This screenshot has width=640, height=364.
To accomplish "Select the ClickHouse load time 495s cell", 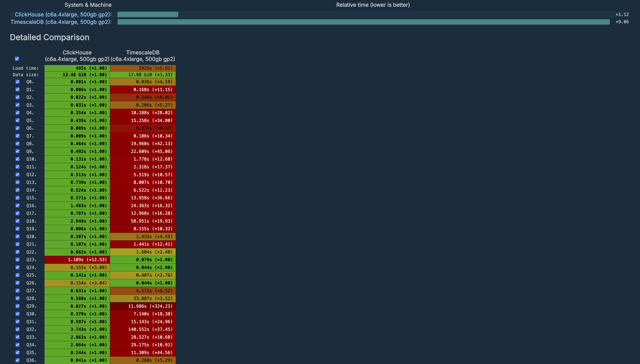I will point(77,68).
